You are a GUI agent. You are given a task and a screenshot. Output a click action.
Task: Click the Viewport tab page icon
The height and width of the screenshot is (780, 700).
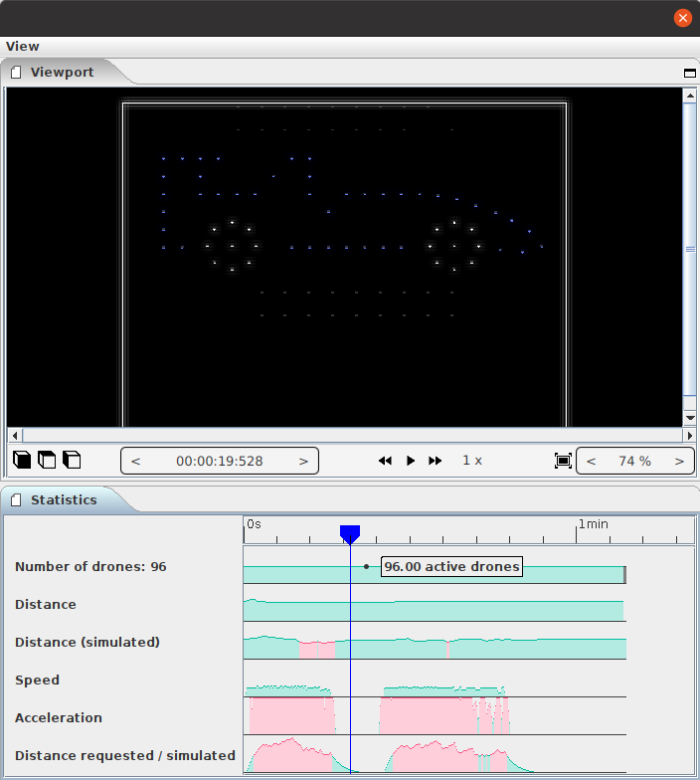(16, 72)
